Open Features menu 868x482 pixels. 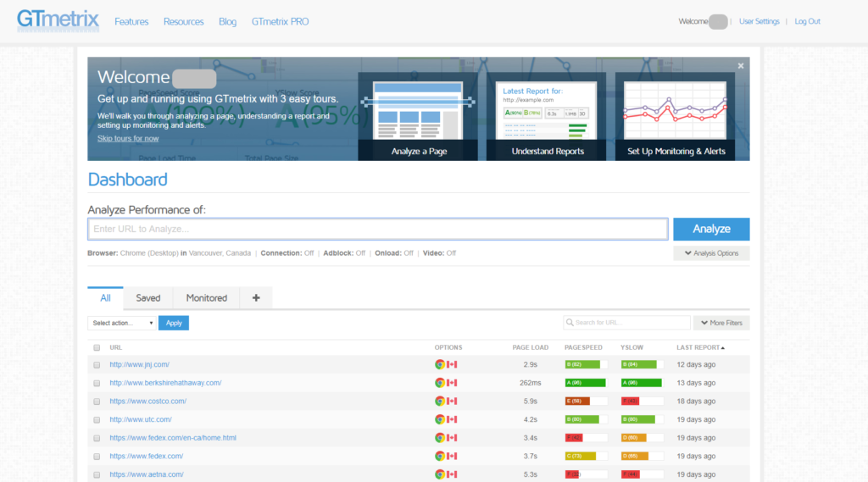[131, 21]
